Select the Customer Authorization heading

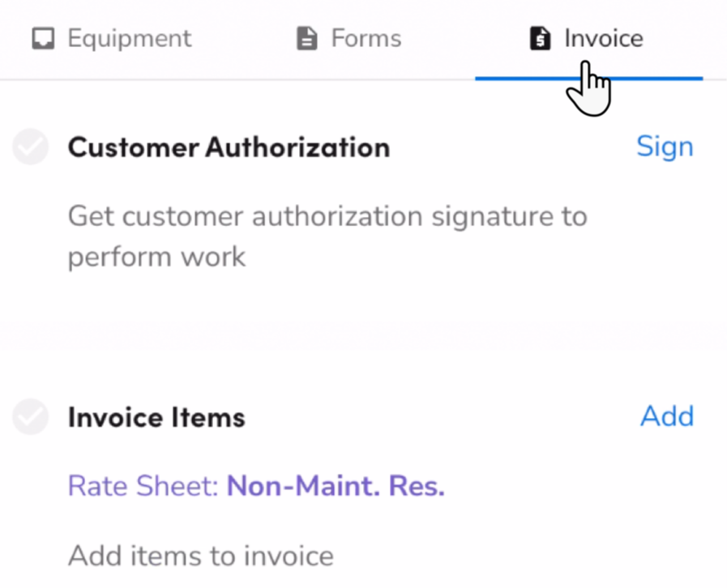(229, 147)
